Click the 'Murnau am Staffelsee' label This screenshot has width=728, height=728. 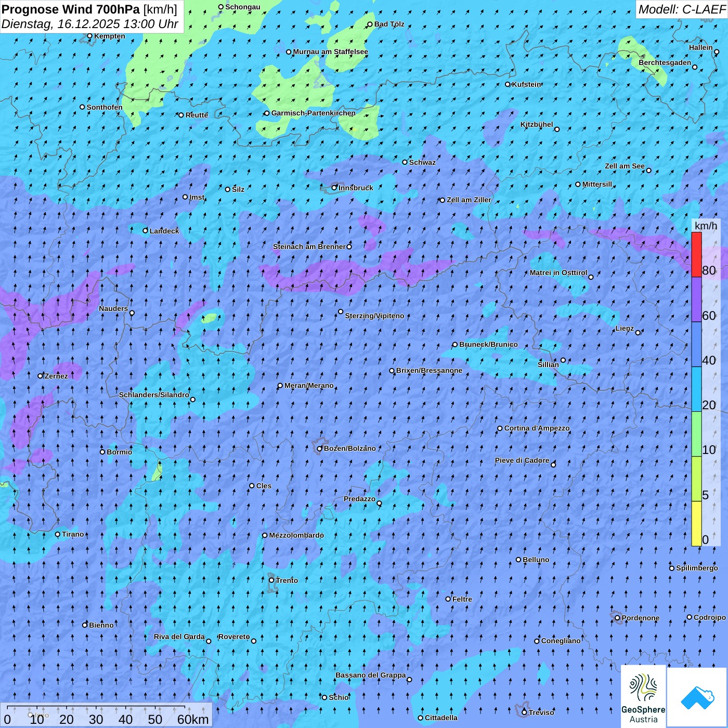point(330,51)
